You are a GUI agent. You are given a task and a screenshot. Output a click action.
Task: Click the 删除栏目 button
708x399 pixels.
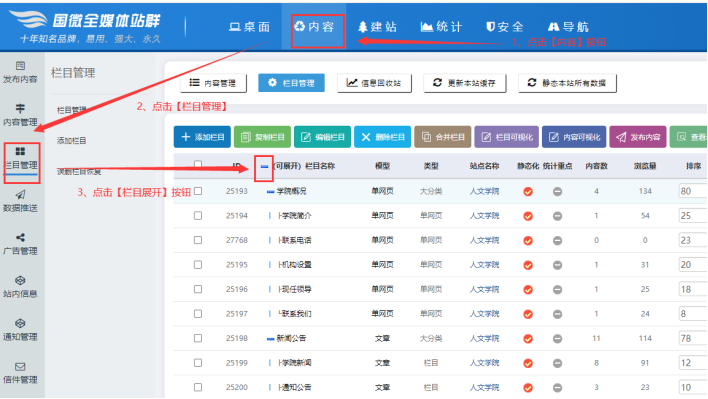coord(382,137)
